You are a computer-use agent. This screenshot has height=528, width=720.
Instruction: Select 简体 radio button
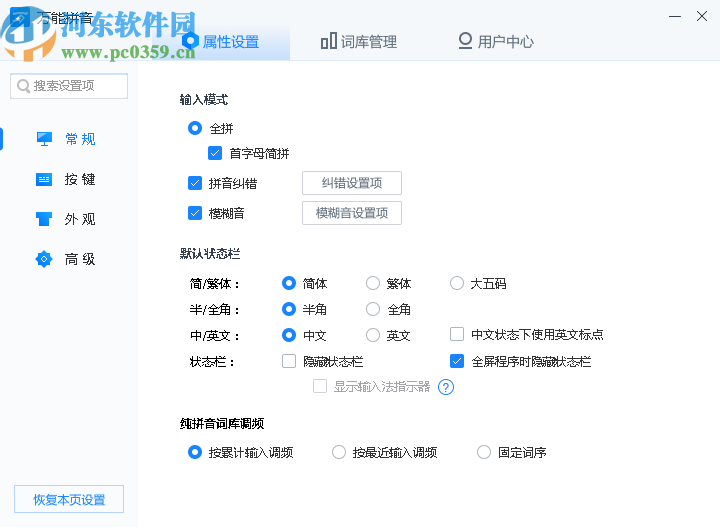point(289,283)
